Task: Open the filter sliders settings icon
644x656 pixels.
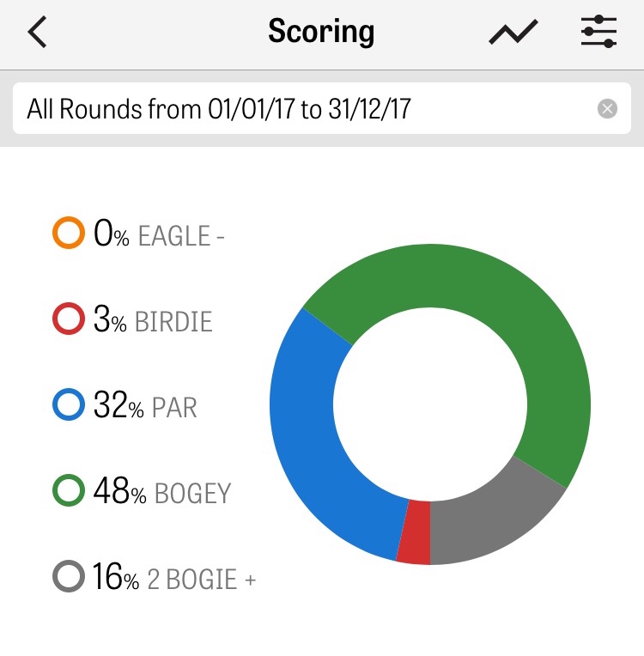Action: pyautogui.click(x=598, y=33)
